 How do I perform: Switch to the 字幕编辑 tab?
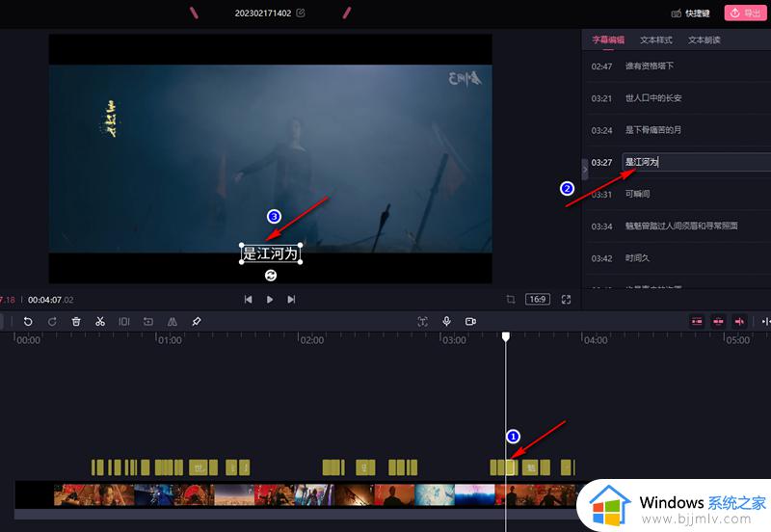pos(608,40)
